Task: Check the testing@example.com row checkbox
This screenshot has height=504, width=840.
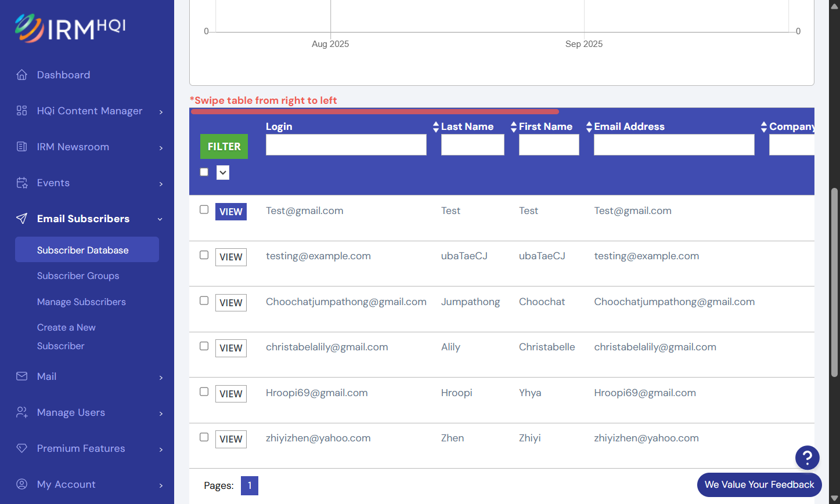Action: coord(204,255)
